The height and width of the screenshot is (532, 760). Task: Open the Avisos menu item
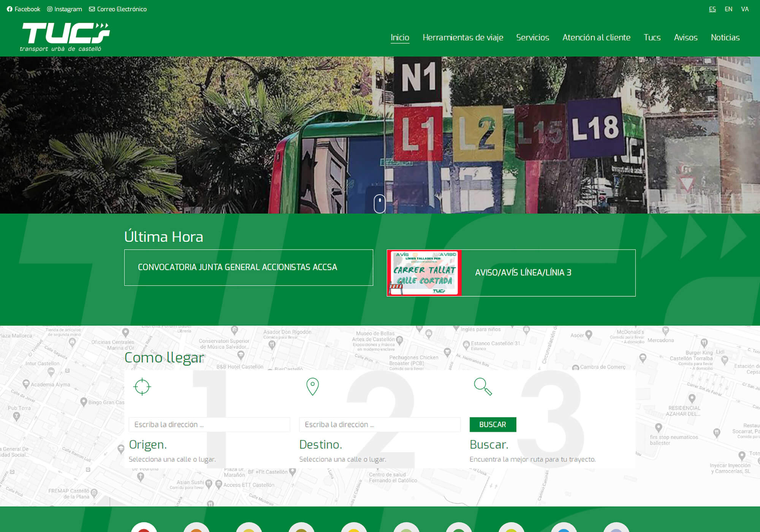pyautogui.click(x=686, y=37)
